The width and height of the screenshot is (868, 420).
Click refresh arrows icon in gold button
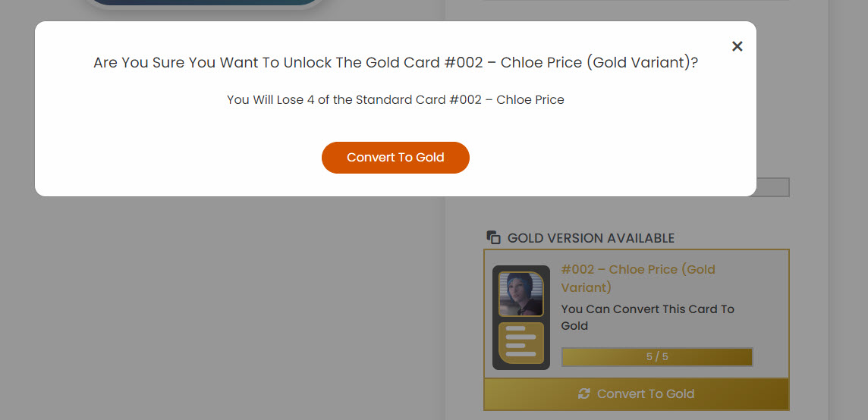[583, 394]
